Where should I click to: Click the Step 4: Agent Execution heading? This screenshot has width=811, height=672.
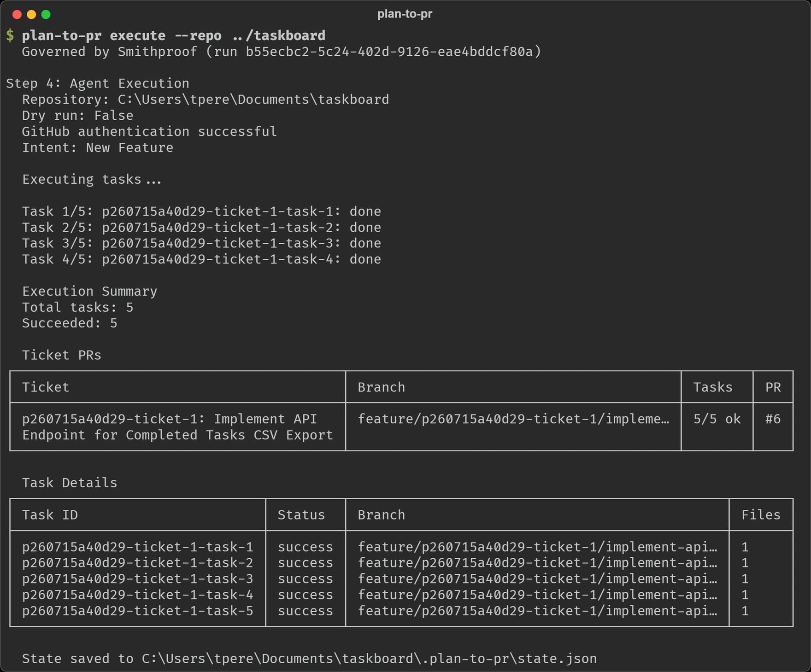tap(98, 83)
